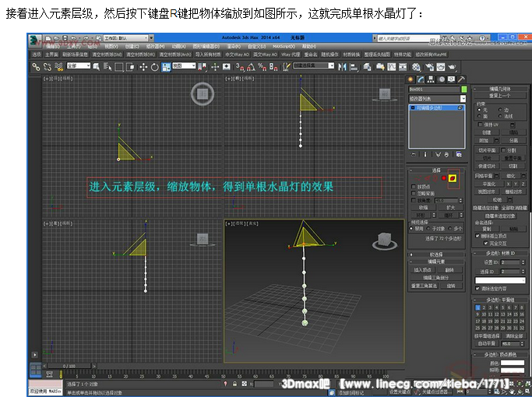The height and width of the screenshot is (397, 532).
Task: Click the Set ID value input field
Action: pos(510,262)
